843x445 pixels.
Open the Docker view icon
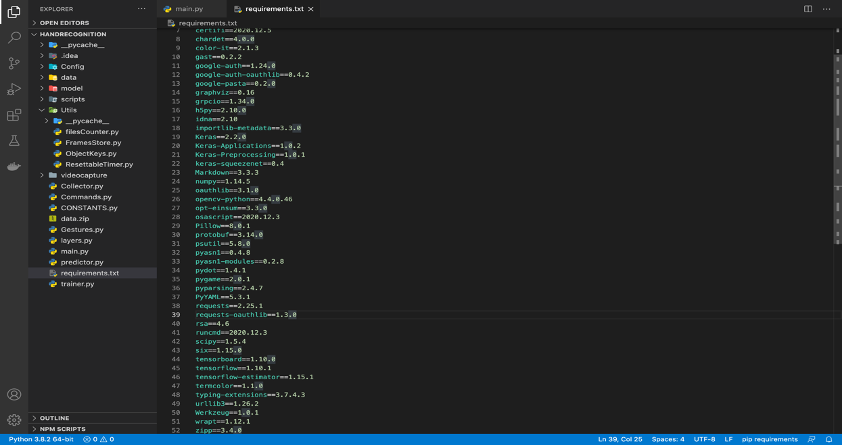coord(14,166)
